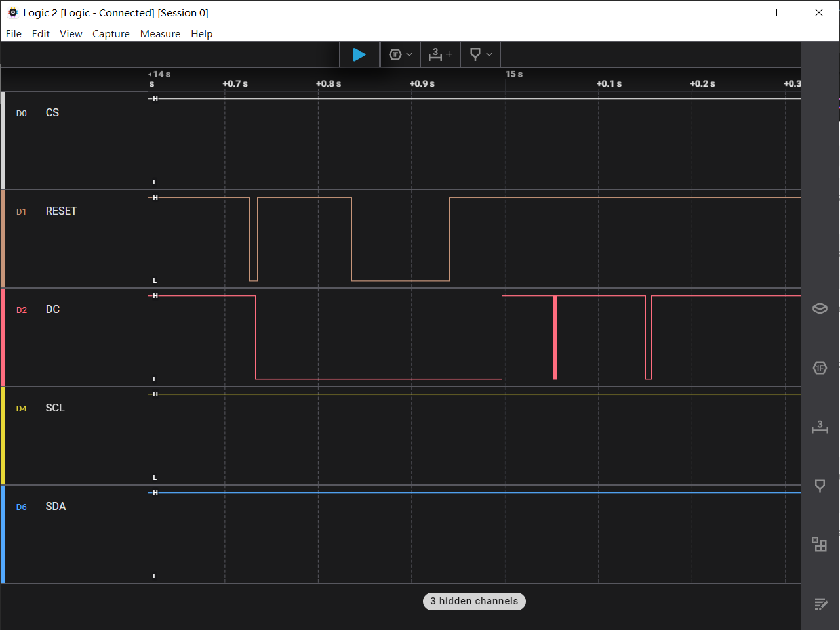Open the Notes panel in right sidebar
This screenshot has width=840, height=630.
point(820,604)
